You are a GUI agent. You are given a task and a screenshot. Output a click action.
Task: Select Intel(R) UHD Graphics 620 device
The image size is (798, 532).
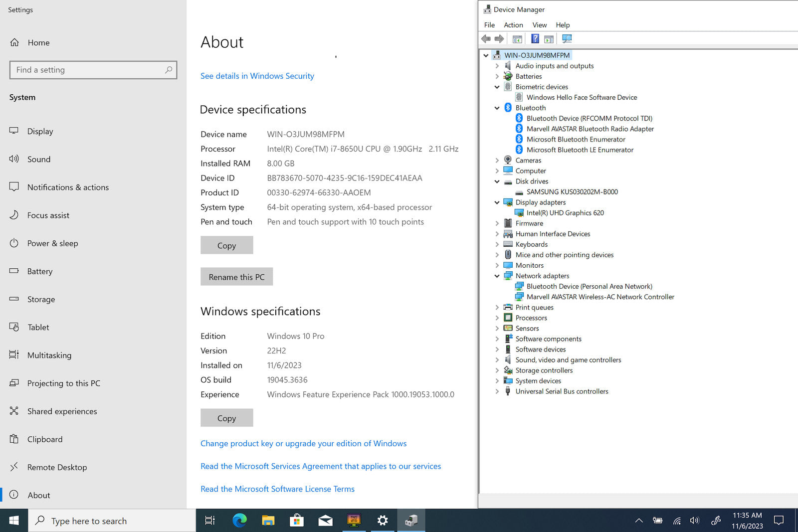[565, 213]
